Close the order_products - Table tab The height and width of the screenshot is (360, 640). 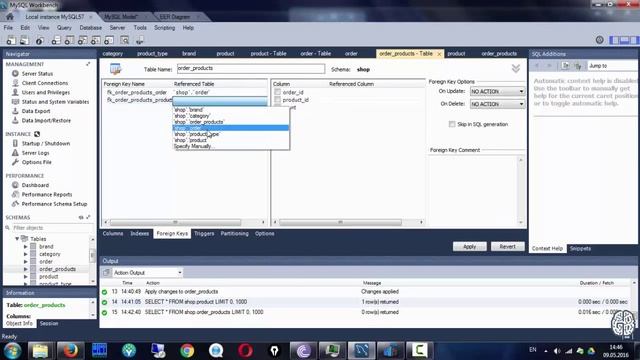[439, 54]
